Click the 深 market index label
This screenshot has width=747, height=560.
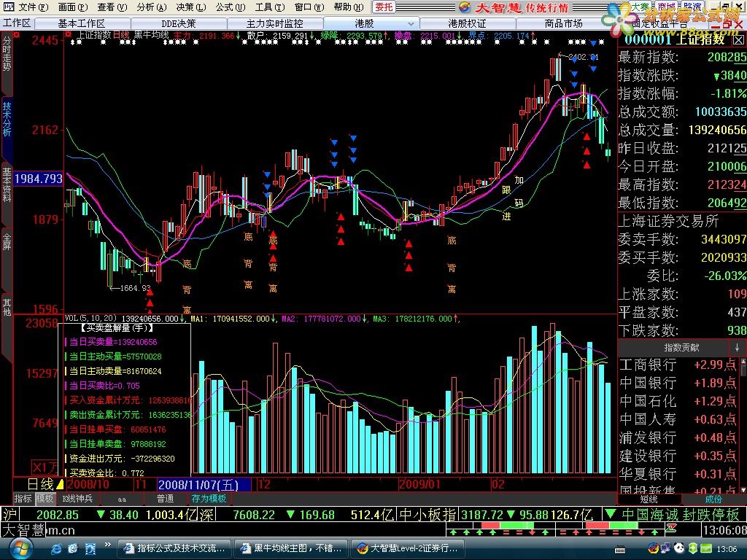tap(206, 515)
